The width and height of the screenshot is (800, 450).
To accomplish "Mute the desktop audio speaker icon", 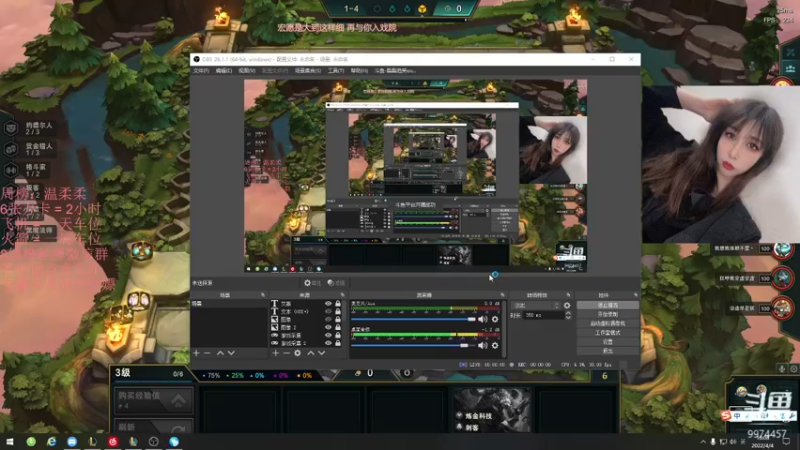I will point(483,345).
